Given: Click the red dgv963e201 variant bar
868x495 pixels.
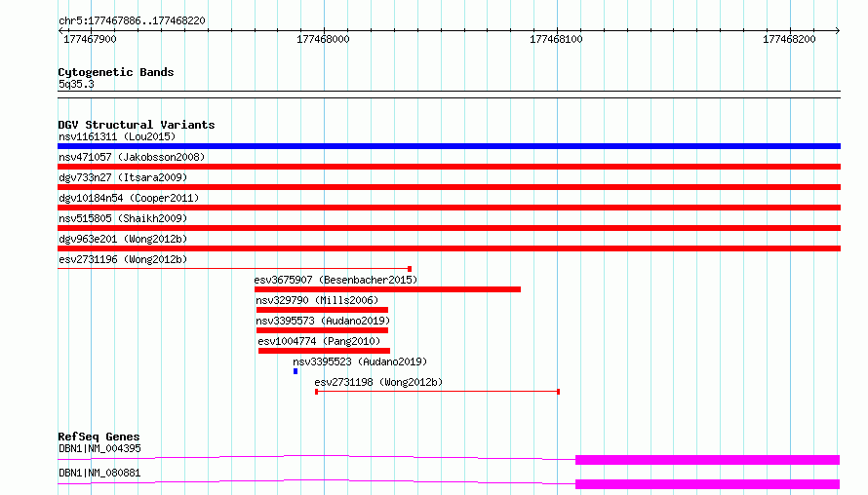Looking at the screenshot, I should pyautogui.click(x=449, y=248).
